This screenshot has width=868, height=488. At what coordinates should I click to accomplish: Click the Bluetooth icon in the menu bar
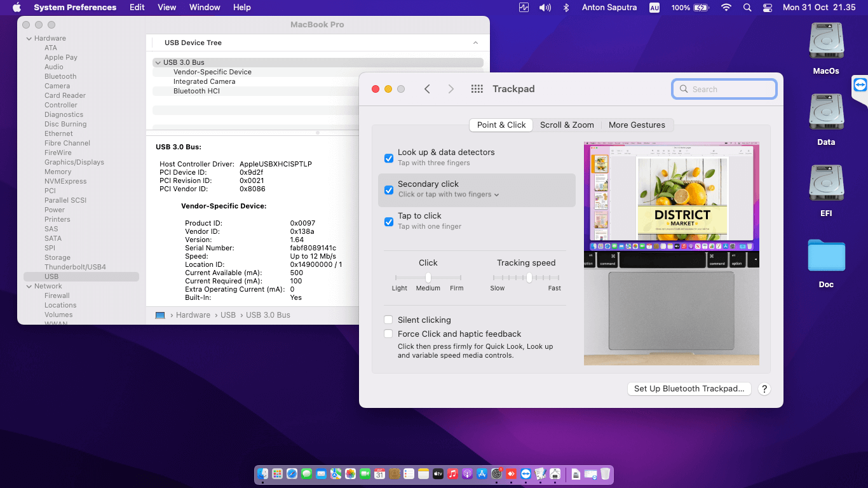(566, 8)
